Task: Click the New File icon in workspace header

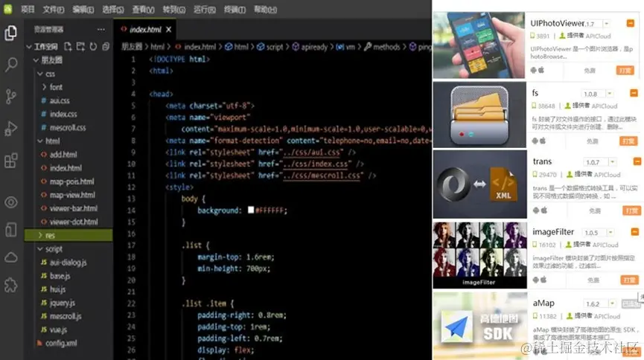Action: click(68, 47)
